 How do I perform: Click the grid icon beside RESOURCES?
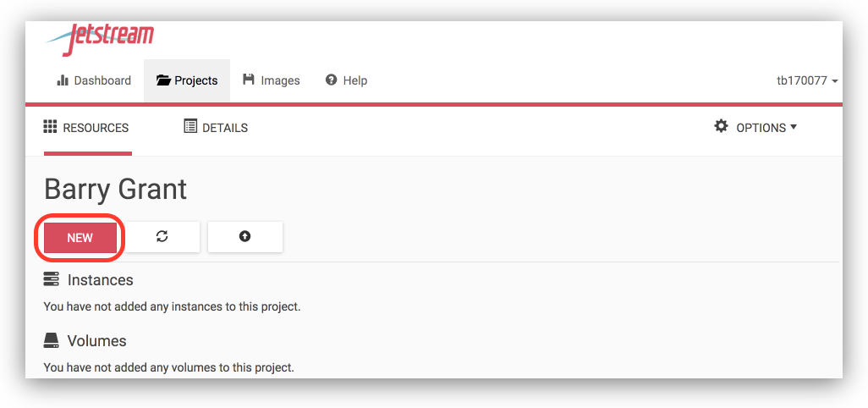click(50, 127)
